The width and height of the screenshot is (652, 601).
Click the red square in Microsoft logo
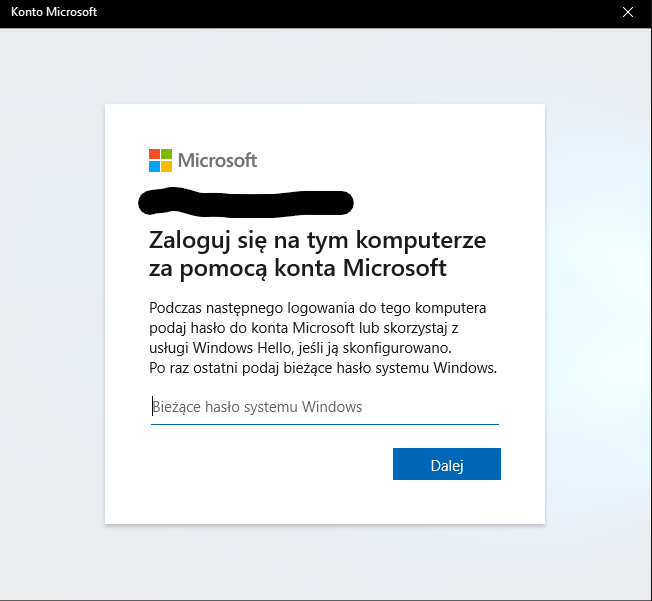[x=154, y=154]
